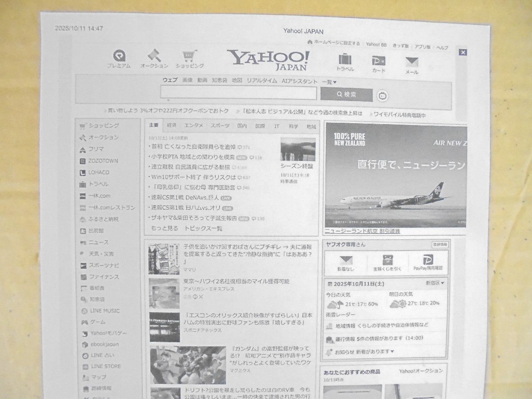Open 運行情報 5件の情報があります link
This screenshot has width=532, height=399.
click(x=379, y=338)
